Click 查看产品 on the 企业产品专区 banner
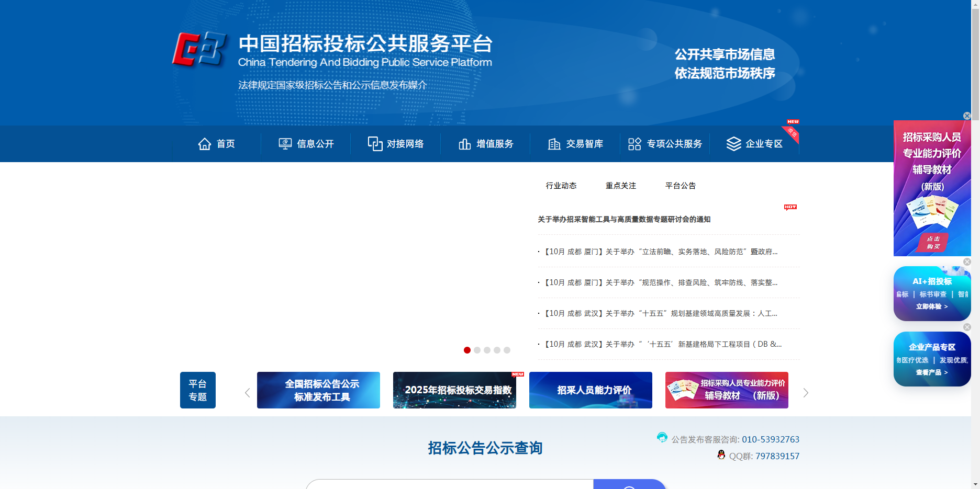Image resolution: width=980 pixels, height=489 pixels. (932, 372)
